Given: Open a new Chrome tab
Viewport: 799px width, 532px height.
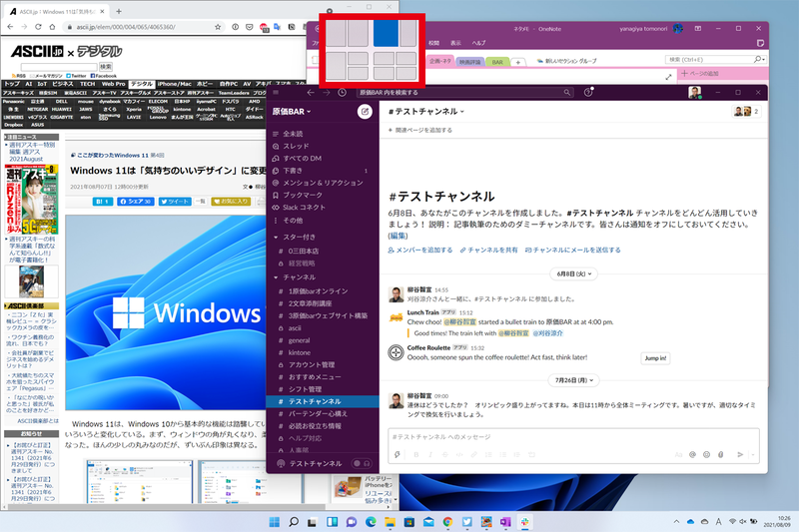Looking at the screenshot, I should pyautogui.click(x=118, y=11).
